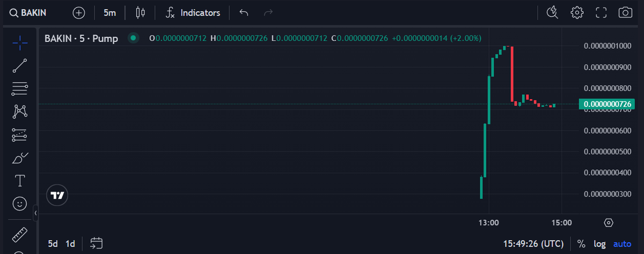Toggle log scale mode
Viewport: 644px width, 254px height.
599,244
